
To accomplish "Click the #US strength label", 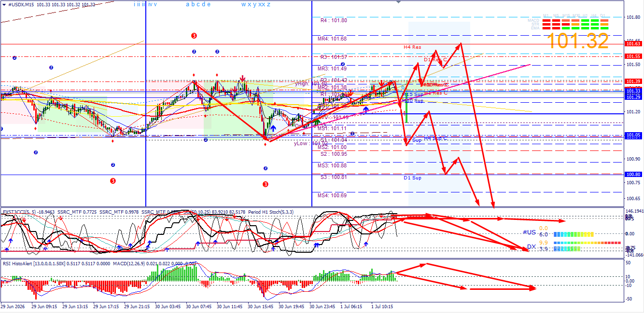I will click(x=530, y=232).
